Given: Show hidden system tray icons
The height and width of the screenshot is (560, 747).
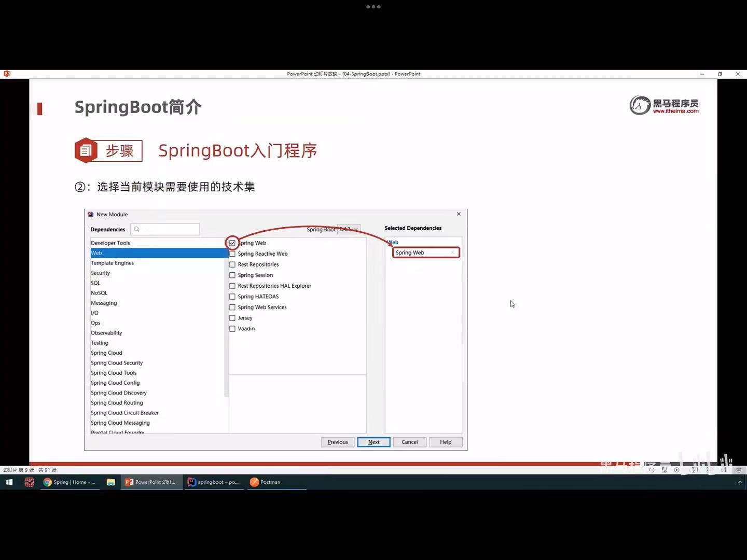Looking at the screenshot, I should tap(740, 482).
